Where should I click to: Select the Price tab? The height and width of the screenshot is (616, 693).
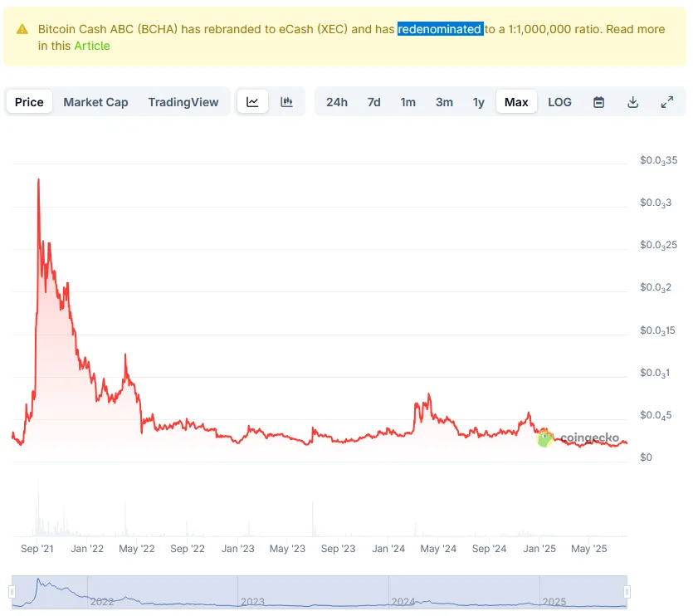click(x=29, y=102)
